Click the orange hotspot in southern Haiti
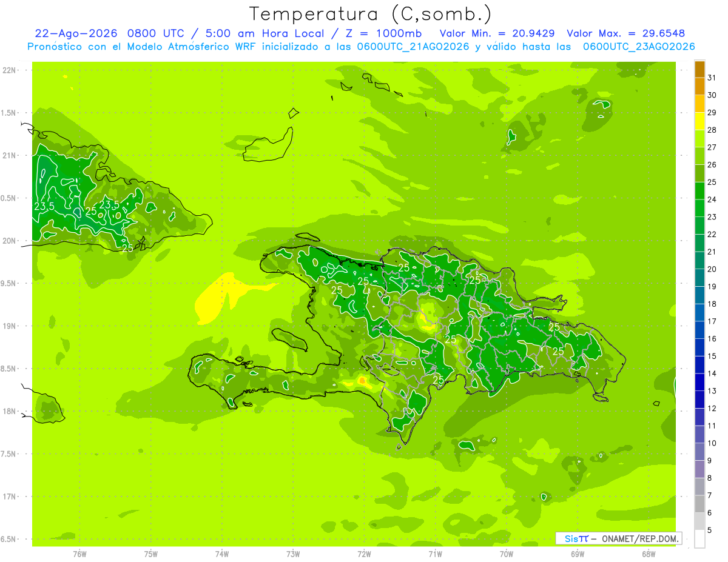The height and width of the screenshot is (562, 728). (362, 380)
